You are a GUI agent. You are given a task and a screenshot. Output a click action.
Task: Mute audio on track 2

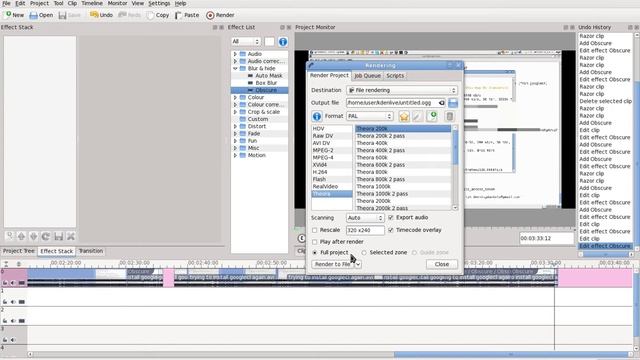13,321
